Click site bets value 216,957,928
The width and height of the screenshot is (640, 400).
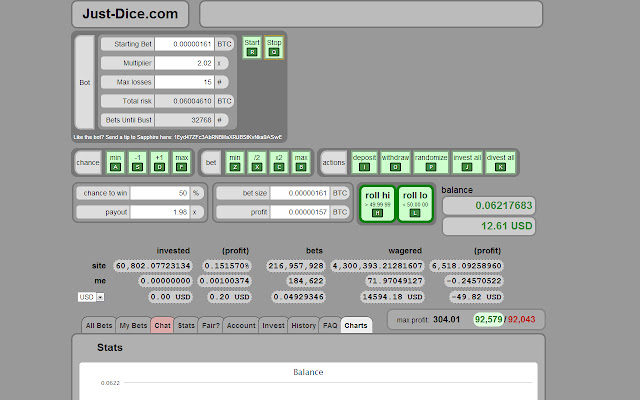tap(296, 266)
